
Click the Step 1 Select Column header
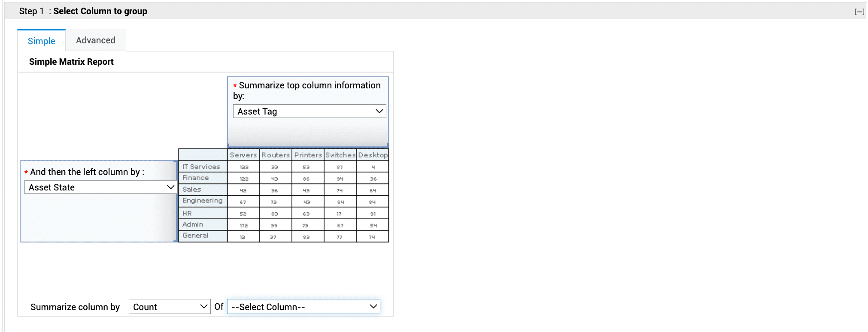tap(83, 11)
